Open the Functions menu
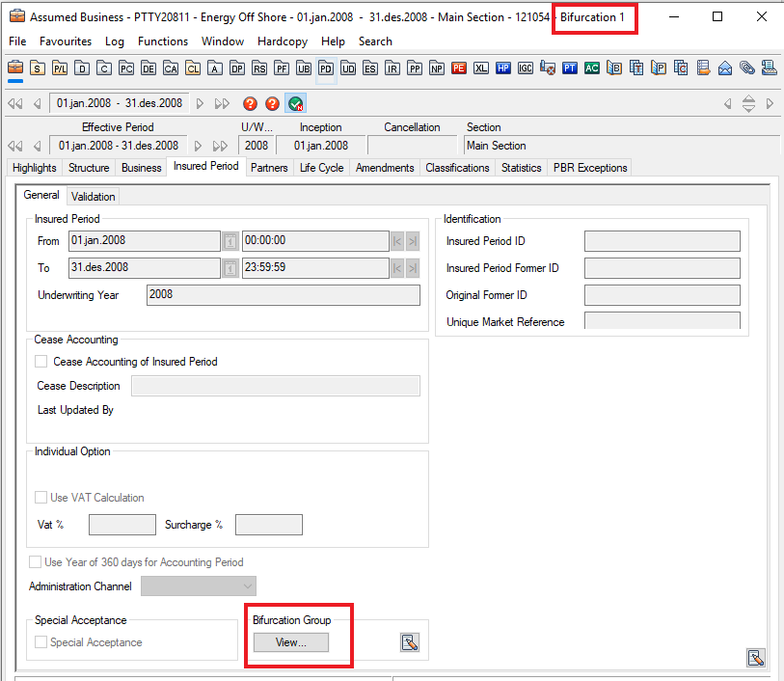784x681 pixels. click(163, 41)
